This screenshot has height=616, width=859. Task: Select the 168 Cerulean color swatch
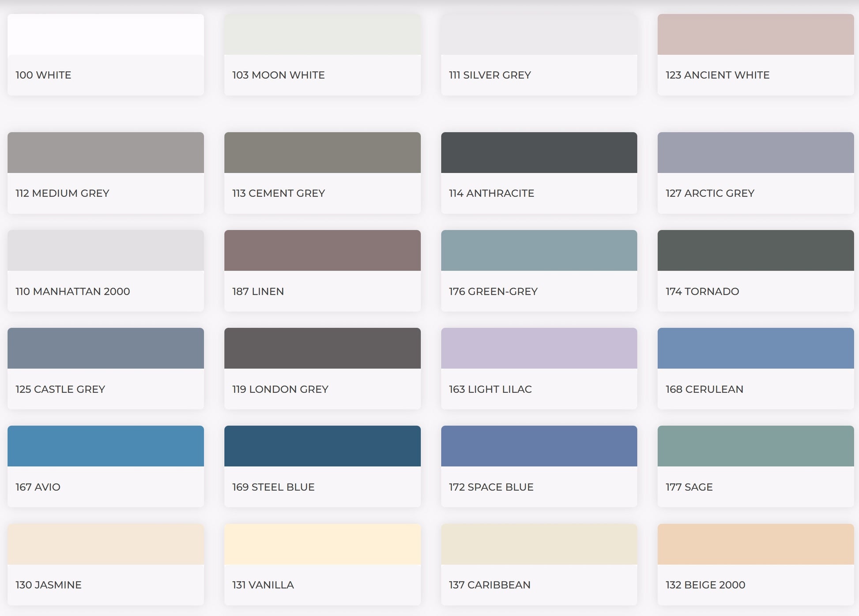click(756, 348)
